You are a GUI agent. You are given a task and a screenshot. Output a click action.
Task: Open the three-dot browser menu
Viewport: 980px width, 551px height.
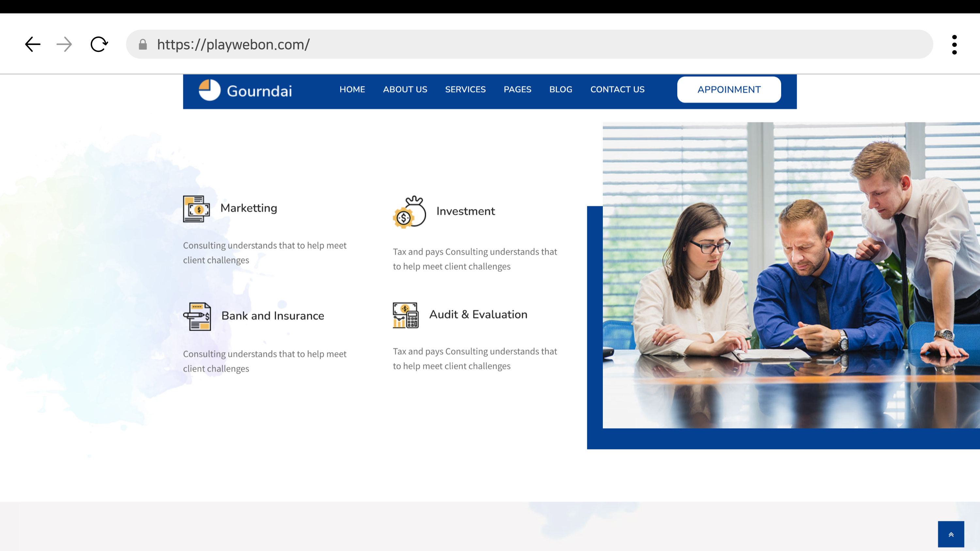pyautogui.click(x=954, y=44)
